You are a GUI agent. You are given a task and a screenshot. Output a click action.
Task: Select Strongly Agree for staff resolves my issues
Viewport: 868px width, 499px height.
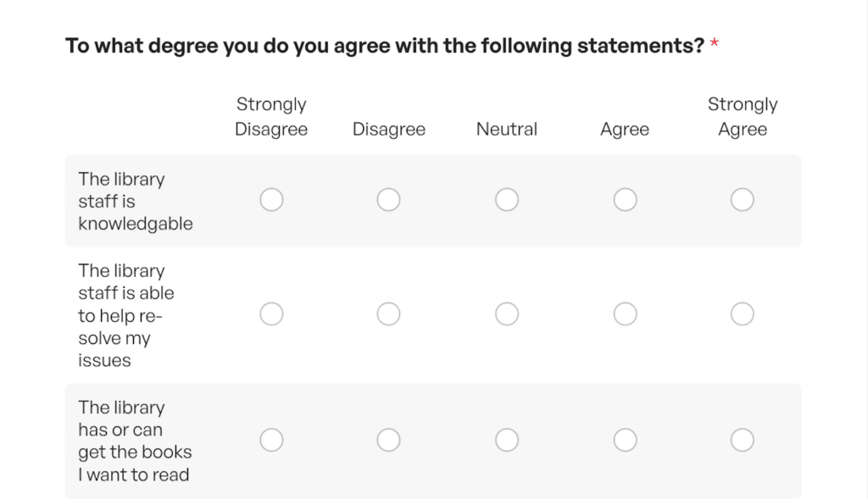pyautogui.click(x=742, y=314)
